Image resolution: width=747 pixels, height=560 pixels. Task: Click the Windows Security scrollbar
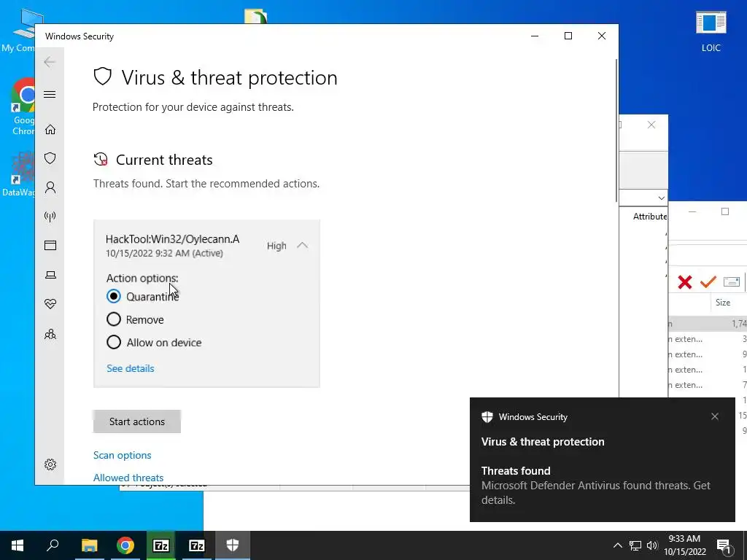(616, 131)
